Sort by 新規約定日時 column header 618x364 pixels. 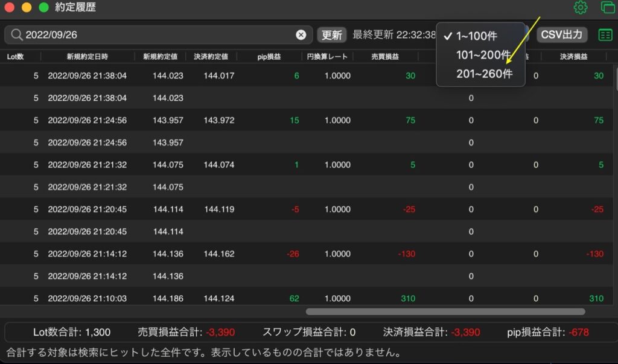coord(87,57)
